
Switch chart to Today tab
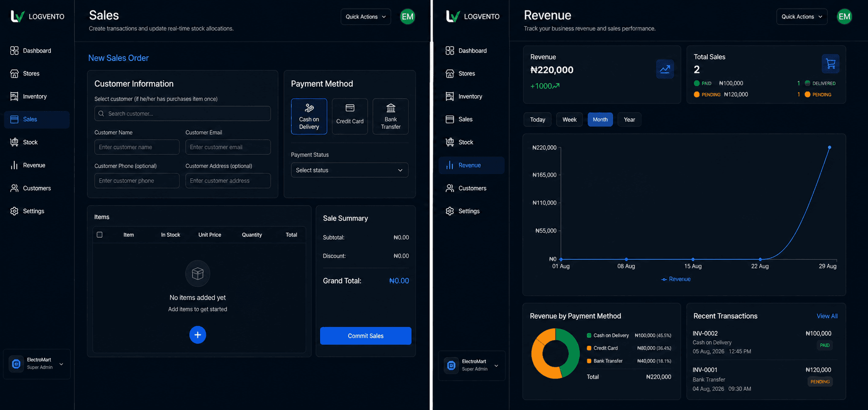tap(537, 119)
